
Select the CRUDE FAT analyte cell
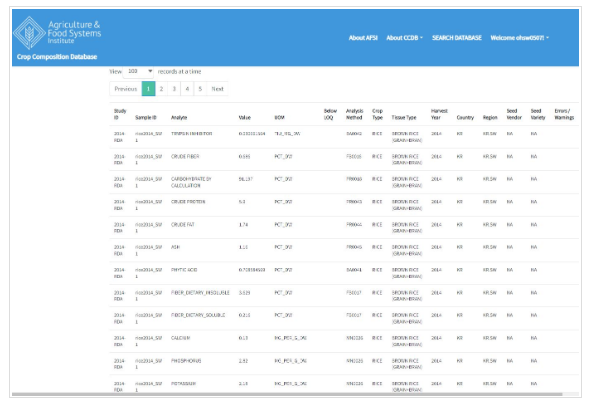tap(183, 225)
